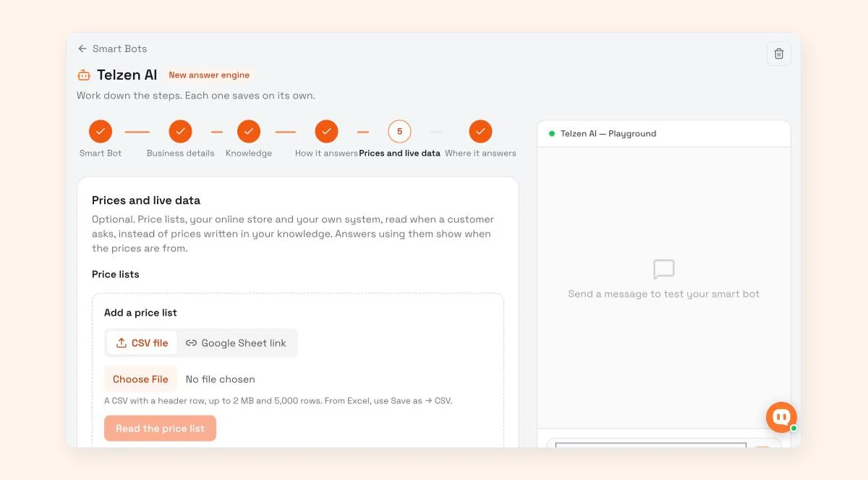The image size is (868, 480).
Task: Click the Telzen AI robot icon
Action: [x=84, y=75]
